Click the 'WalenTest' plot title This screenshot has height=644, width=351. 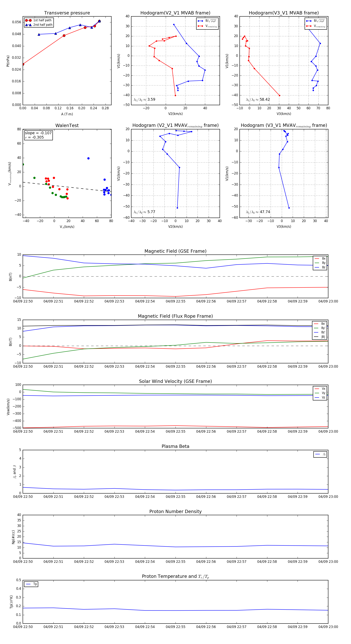point(67,125)
